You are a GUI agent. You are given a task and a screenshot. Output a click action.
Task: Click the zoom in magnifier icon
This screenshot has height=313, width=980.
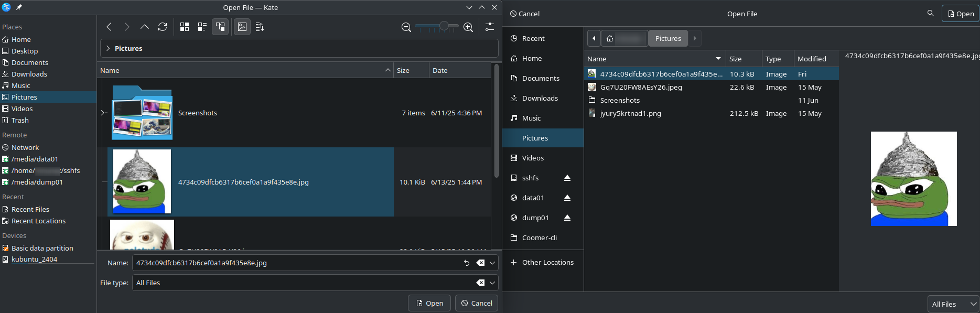pyautogui.click(x=468, y=27)
